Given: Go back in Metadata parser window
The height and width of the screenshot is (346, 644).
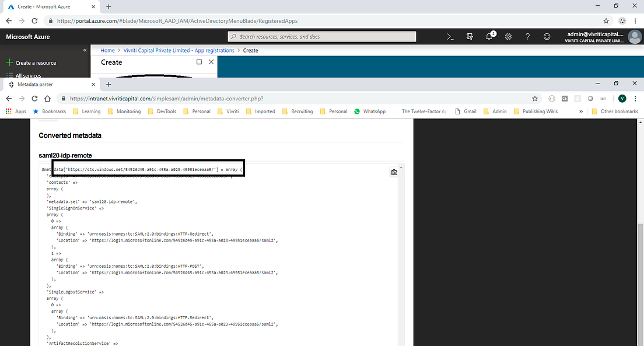Looking at the screenshot, I should 9,98.
